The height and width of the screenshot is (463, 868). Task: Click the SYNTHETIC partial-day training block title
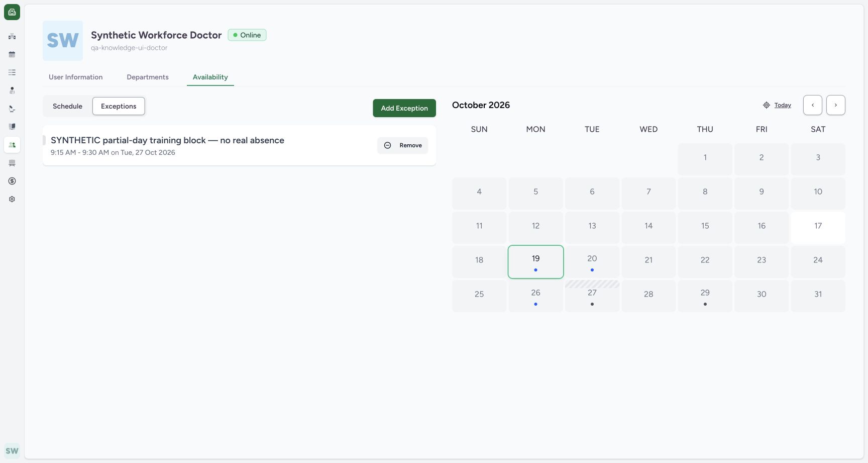click(x=167, y=140)
